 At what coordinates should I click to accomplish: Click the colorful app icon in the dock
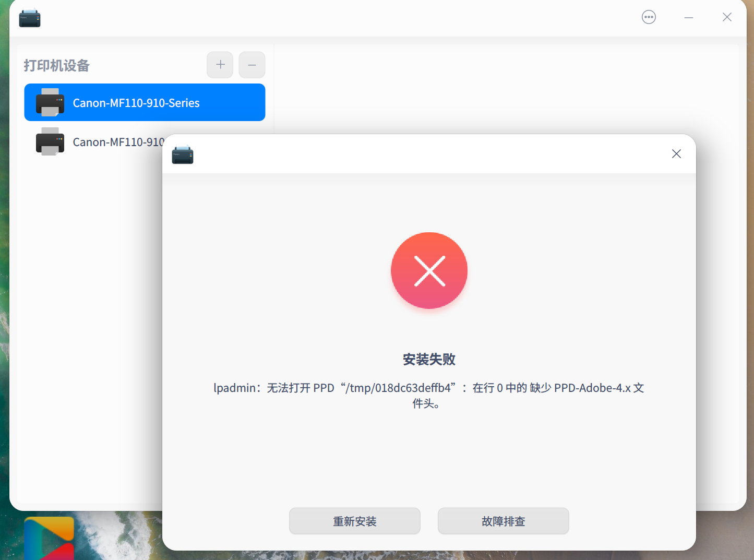click(x=49, y=538)
